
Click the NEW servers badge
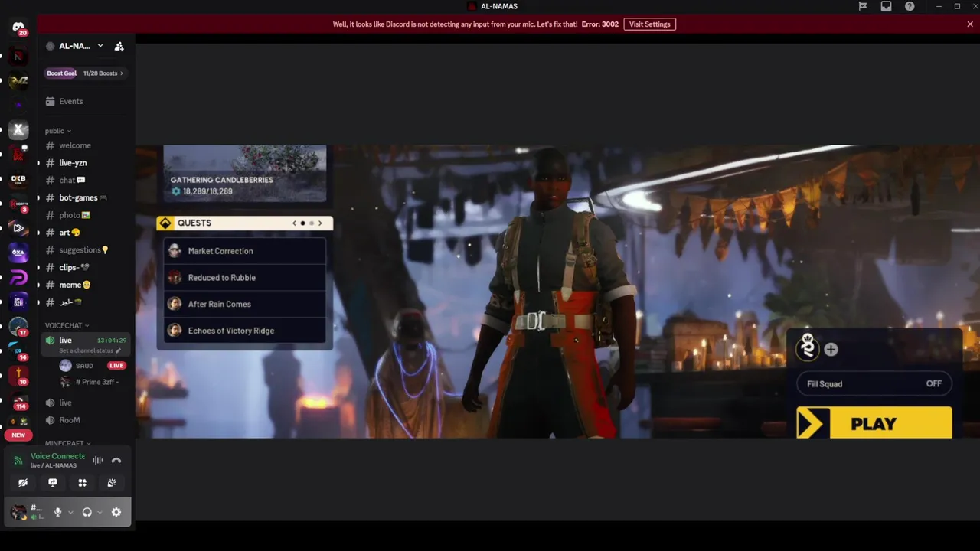pos(18,435)
